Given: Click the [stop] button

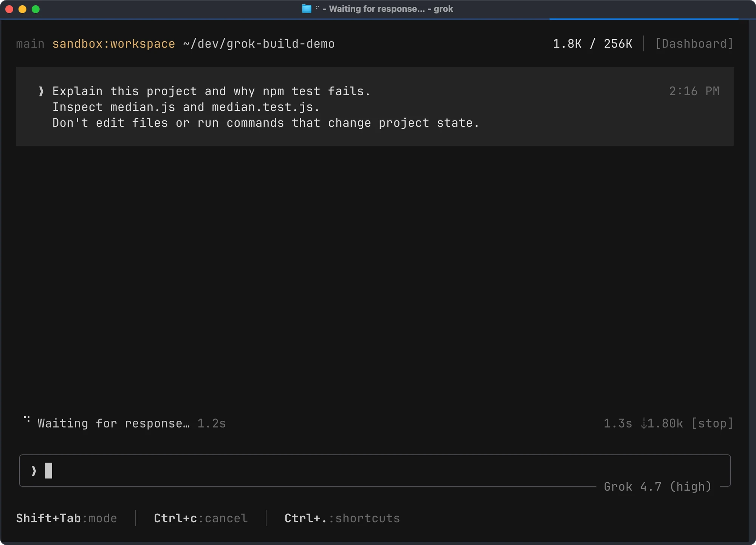Looking at the screenshot, I should coord(712,423).
